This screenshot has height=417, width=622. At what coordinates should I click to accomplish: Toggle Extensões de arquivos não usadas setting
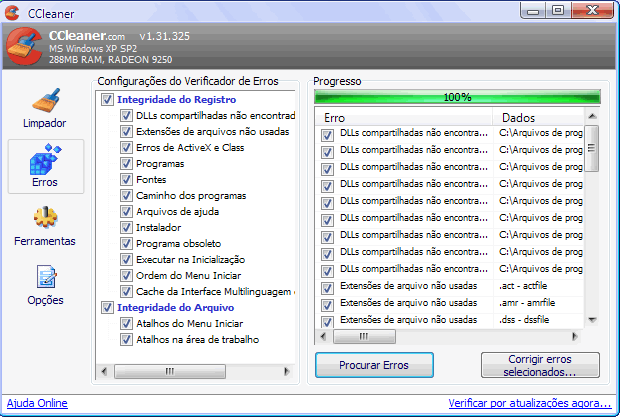pos(126,131)
